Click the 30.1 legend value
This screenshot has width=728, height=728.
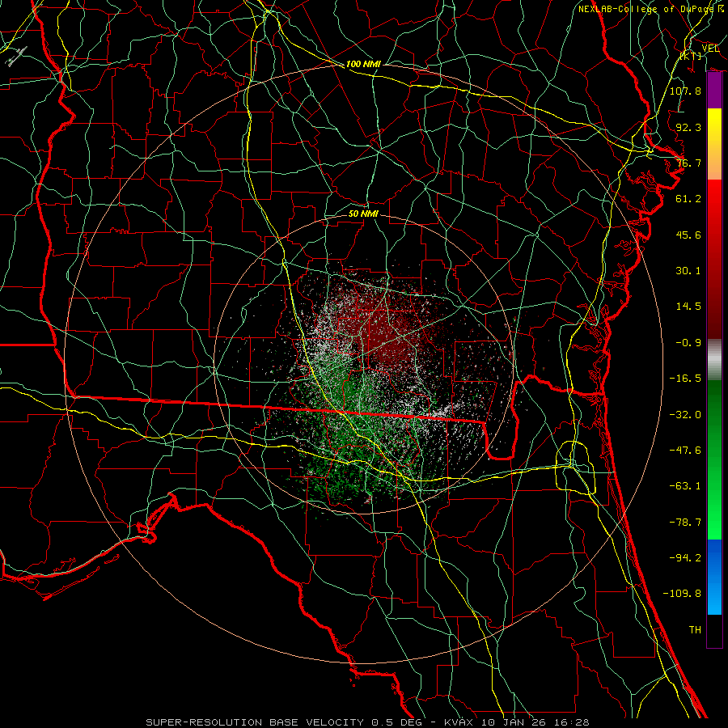(688, 271)
